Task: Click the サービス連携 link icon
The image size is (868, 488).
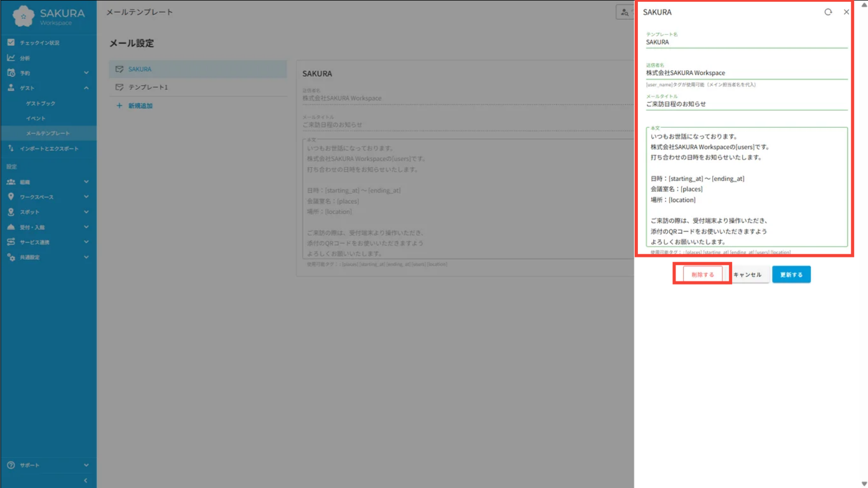Action: click(x=11, y=242)
